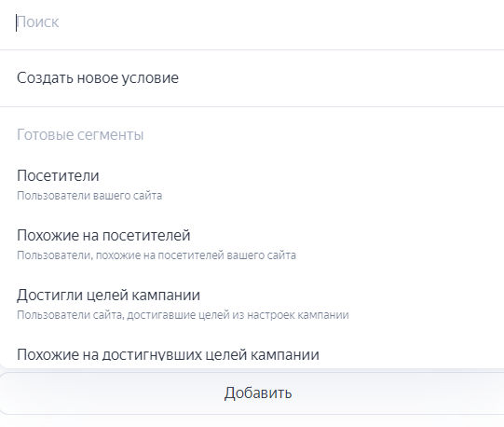Click subtitle Пользователи сайта, достигавшие целей
504x427 pixels.
(x=183, y=315)
